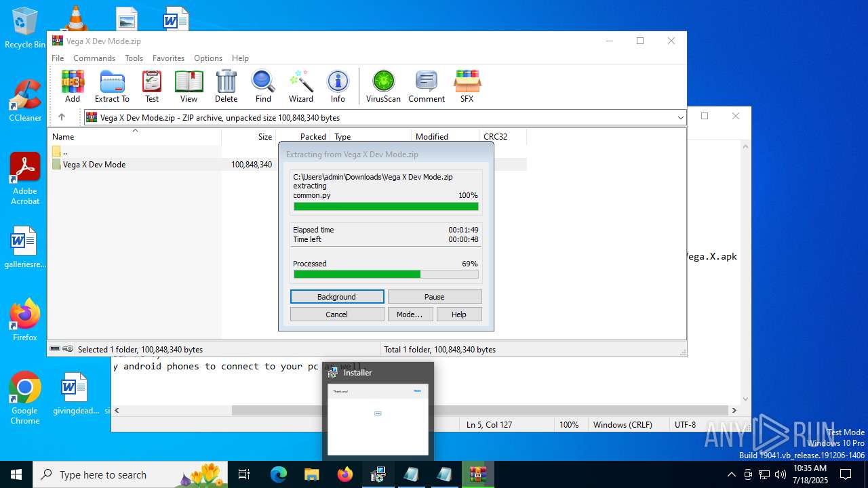Open the Favorites menu
Screen dimensions: 868x488
pyautogui.click(x=168, y=58)
